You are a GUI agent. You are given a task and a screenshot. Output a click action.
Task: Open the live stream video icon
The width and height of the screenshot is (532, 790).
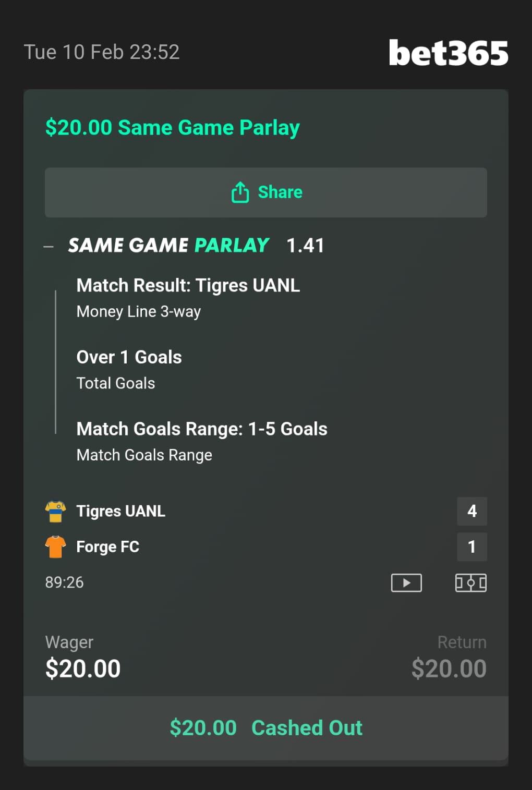pos(406,582)
